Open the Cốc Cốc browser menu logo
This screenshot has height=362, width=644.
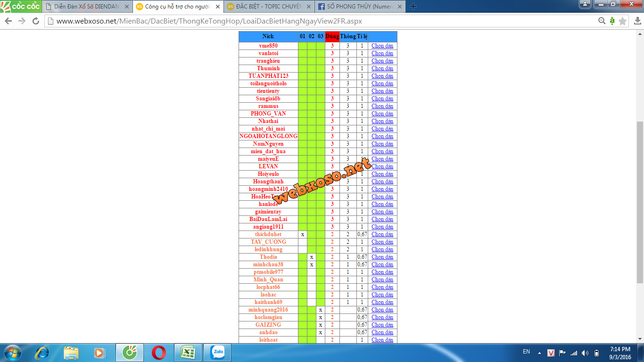pos(21,6)
